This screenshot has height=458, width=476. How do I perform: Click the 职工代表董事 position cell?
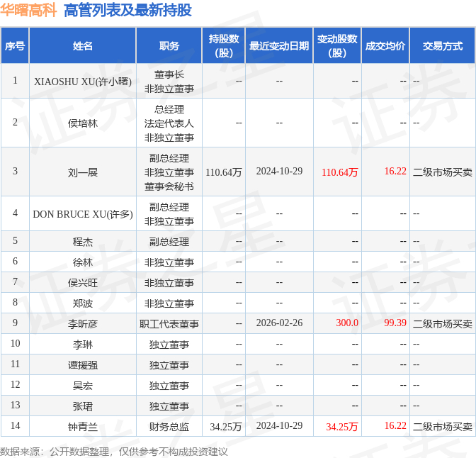pyautogui.click(x=169, y=324)
